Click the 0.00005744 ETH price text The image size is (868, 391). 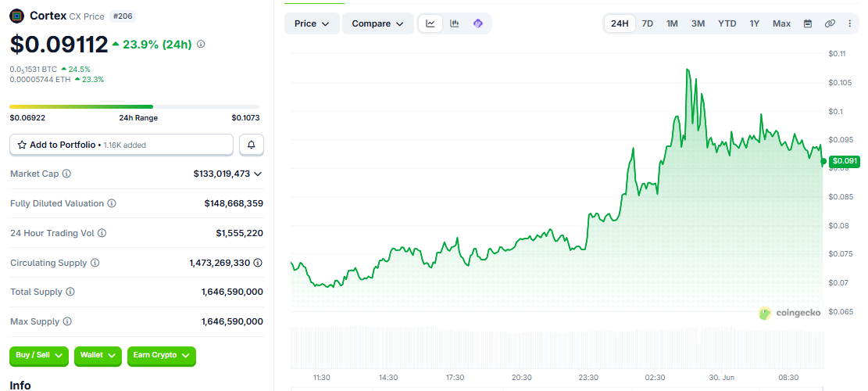click(x=39, y=79)
